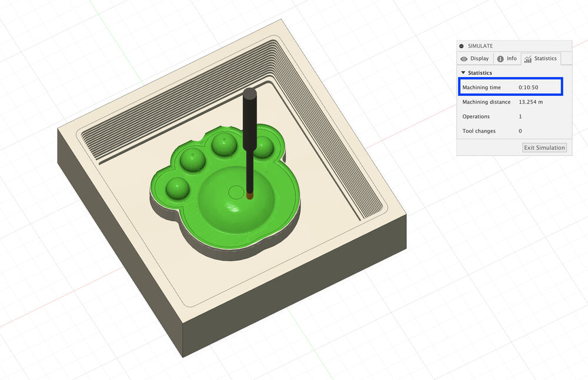Click the Operations count row

point(514,116)
